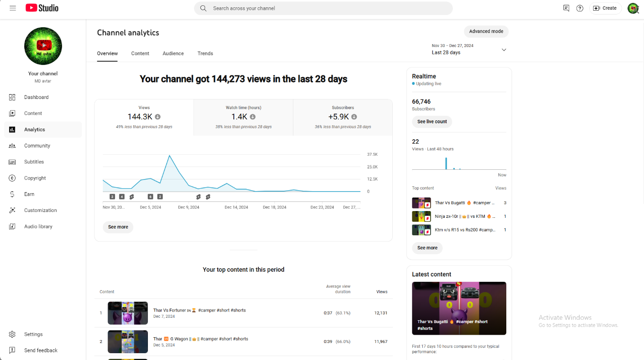The image size is (644, 360).
Task: Switch to the Overview tab
Action: [x=107, y=53]
